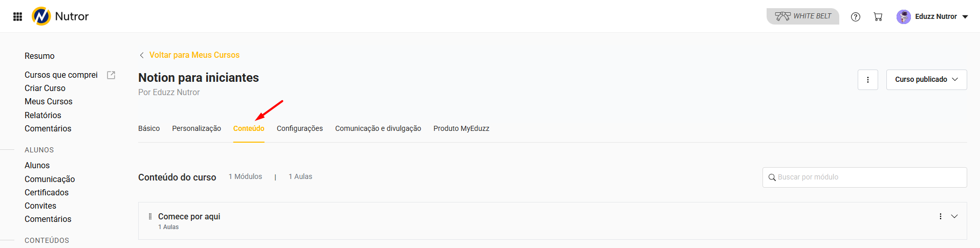Open the help question mark icon
The image size is (980, 248).
click(855, 17)
